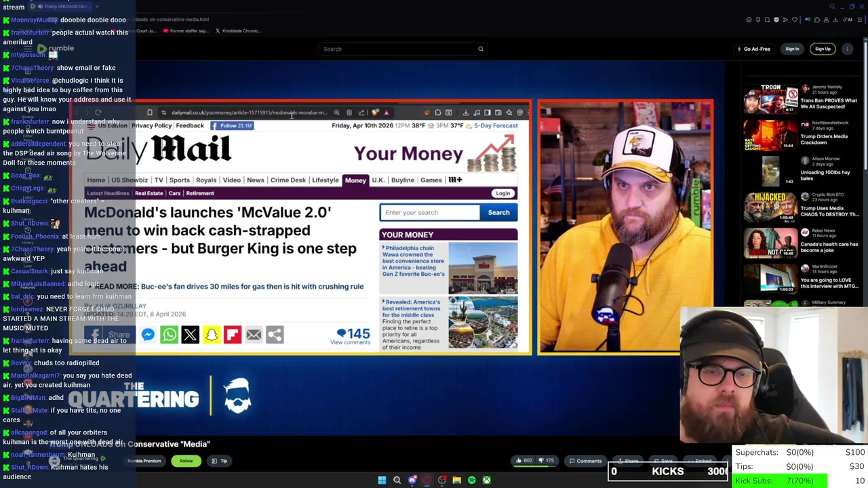The height and width of the screenshot is (488, 868).
Task: Open 'Trump Orders Media Crackdown' video
Action: pos(770,136)
